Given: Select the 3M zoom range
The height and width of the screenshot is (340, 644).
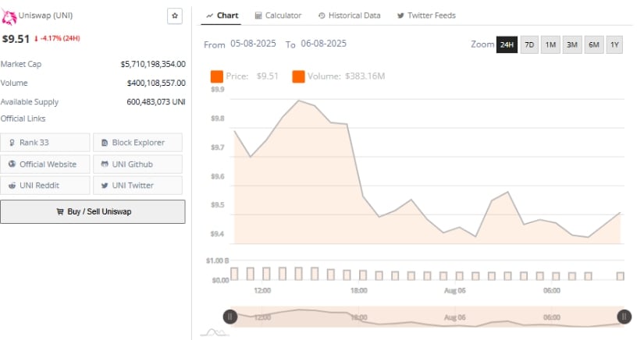Looking at the screenshot, I should (572, 44).
